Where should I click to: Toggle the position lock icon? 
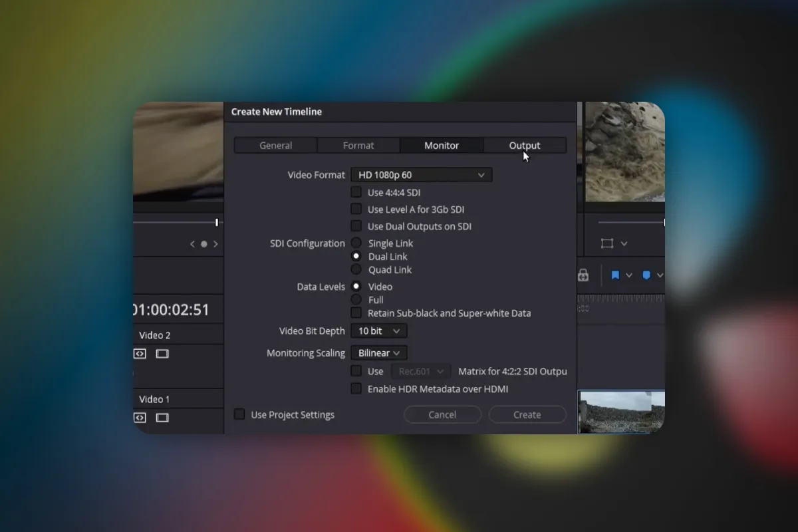[x=583, y=275]
